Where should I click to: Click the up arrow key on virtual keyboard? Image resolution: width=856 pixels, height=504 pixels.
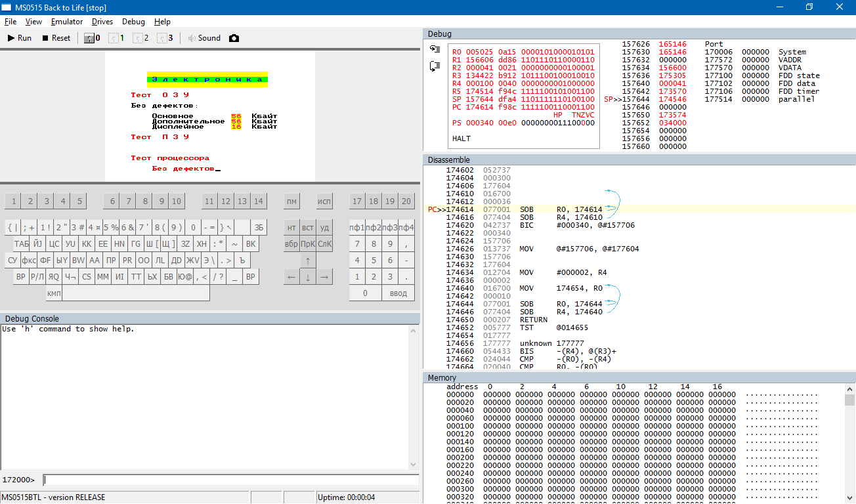click(x=307, y=261)
